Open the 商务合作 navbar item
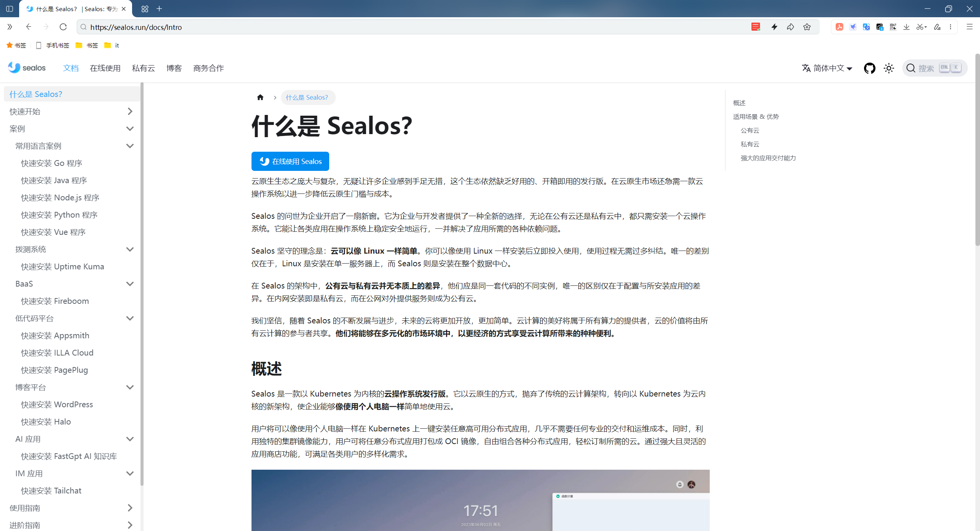Viewport: 980px width, 531px height. [209, 68]
